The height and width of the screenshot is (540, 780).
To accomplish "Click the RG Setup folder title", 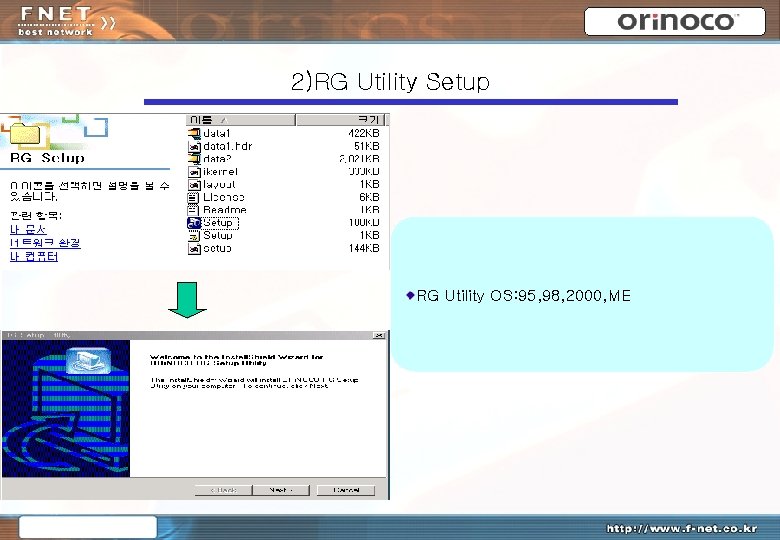I will [x=47, y=158].
